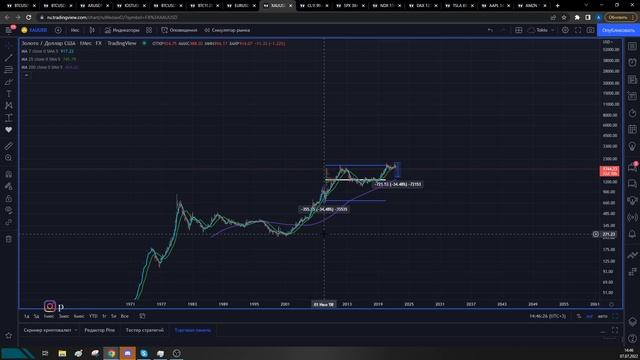This screenshot has width=640, height=360.
Task: Click the Оповещения alert button
Action: (179, 30)
